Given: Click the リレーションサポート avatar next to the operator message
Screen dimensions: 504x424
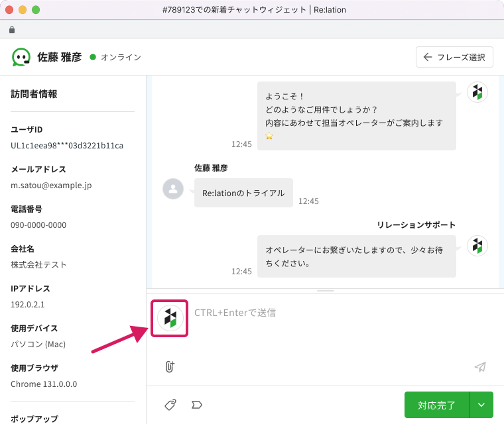Looking at the screenshot, I should click(x=477, y=246).
